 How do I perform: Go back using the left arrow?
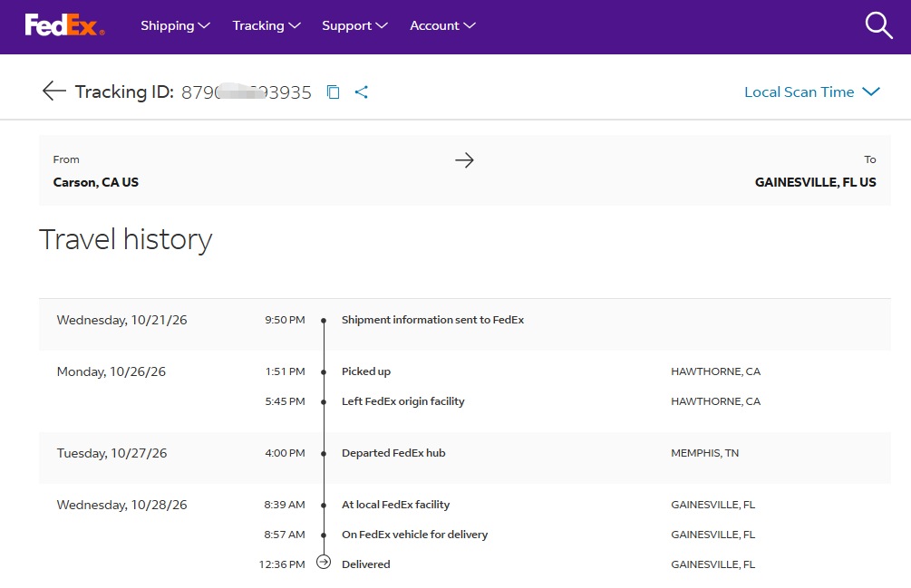click(x=54, y=92)
